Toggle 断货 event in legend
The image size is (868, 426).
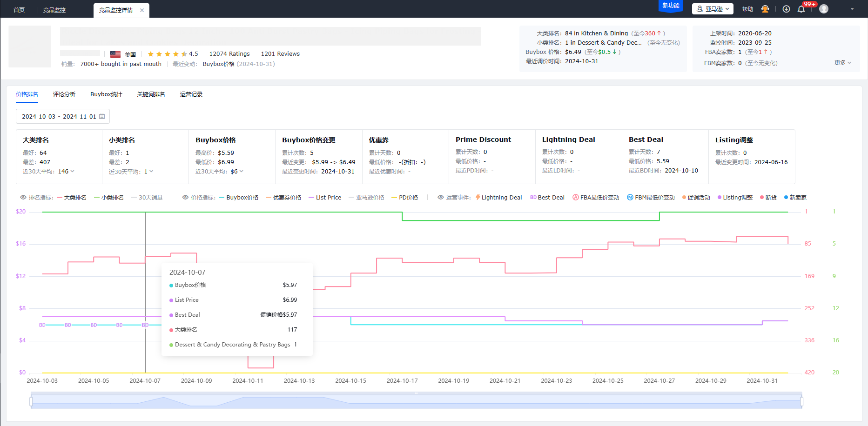[x=768, y=197]
